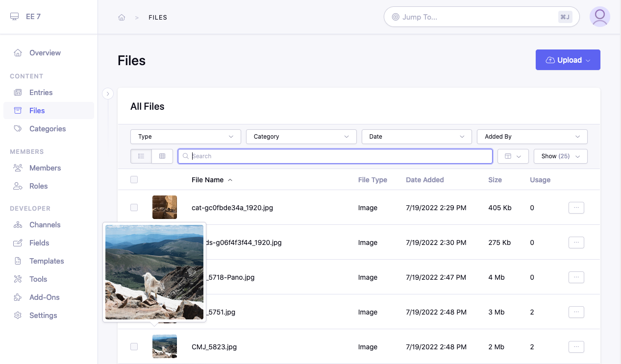Go to Overview in sidebar
This screenshot has width=621, height=364.
[45, 53]
